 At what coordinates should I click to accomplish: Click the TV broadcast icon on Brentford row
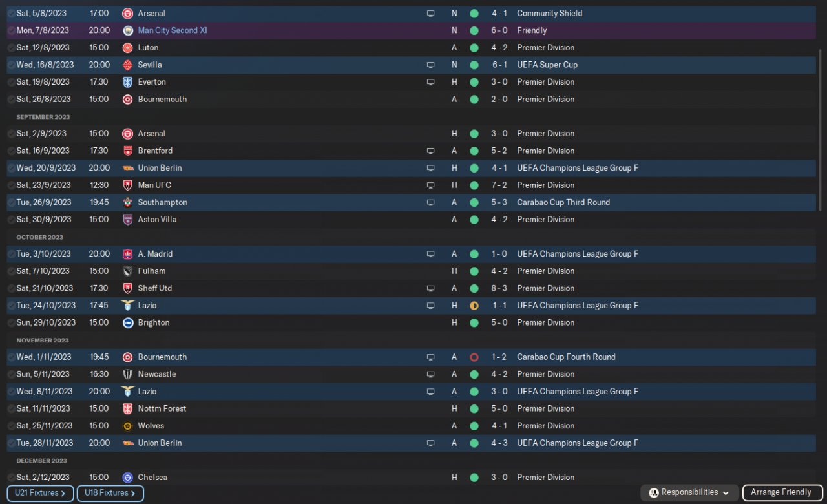coord(430,151)
